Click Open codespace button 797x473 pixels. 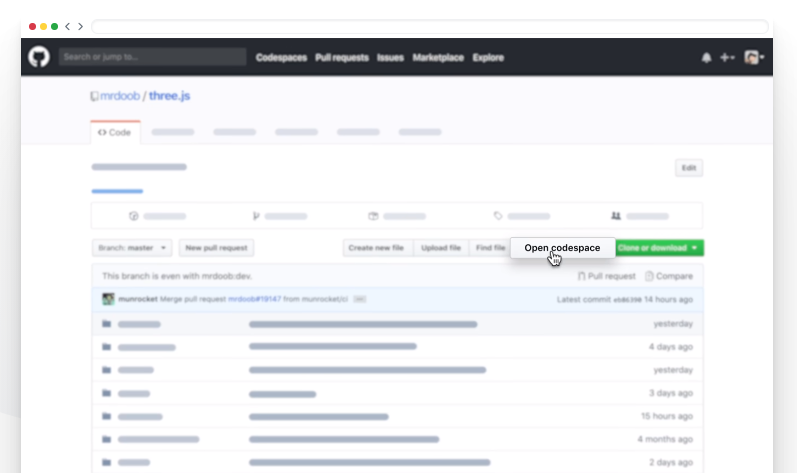click(x=562, y=248)
